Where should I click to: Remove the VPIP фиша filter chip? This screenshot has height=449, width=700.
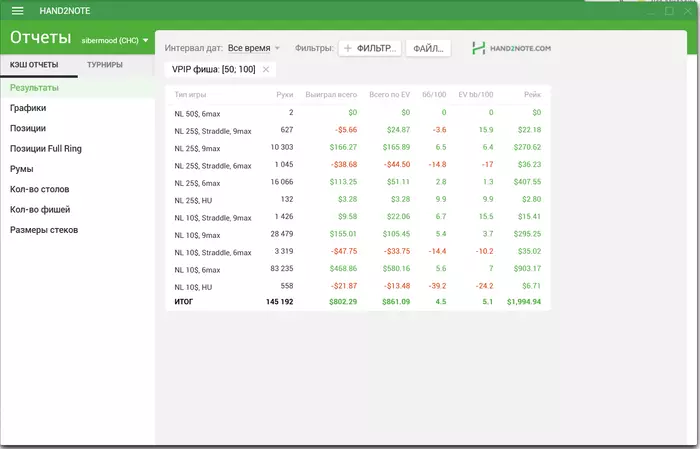click(266, 69)
